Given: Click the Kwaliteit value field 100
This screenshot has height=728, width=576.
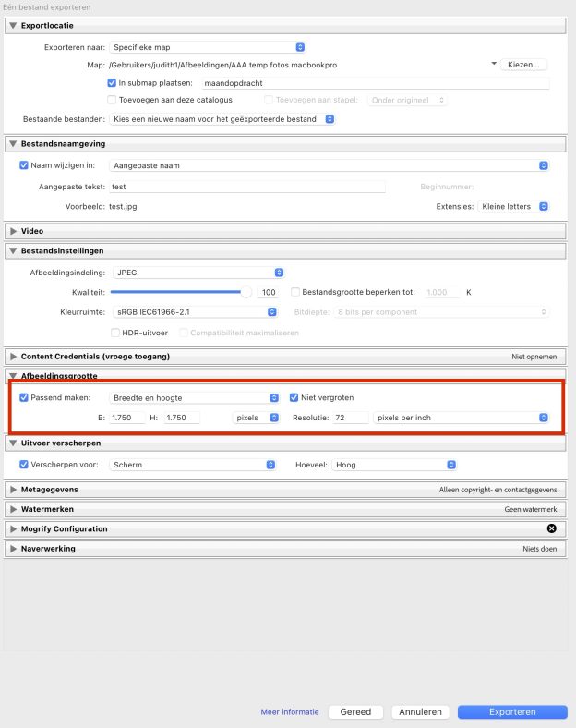Looking at the screenshot, I should point(269,292).
